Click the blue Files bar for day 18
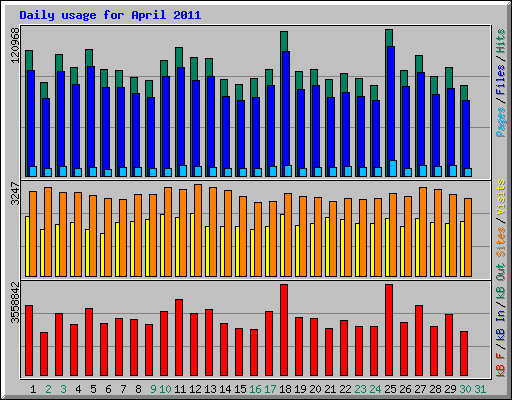This screenshot has height=400, width=512. tap(286, 108)
